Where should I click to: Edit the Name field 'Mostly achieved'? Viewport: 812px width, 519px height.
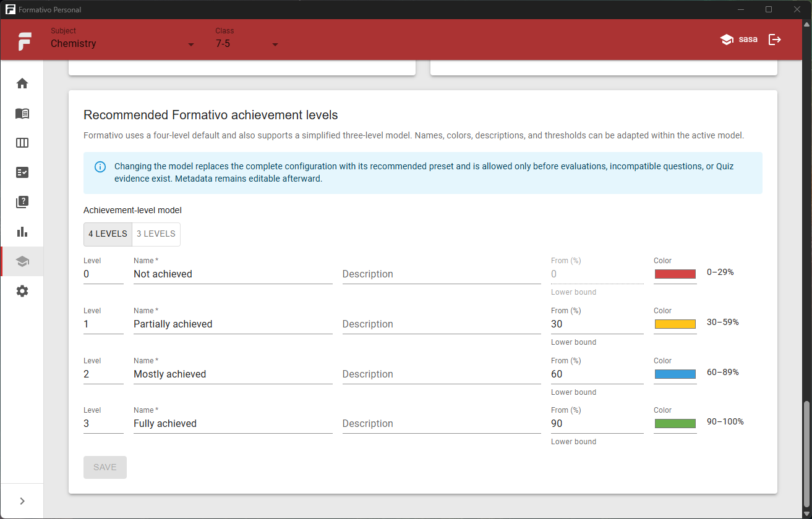(233, 374)
